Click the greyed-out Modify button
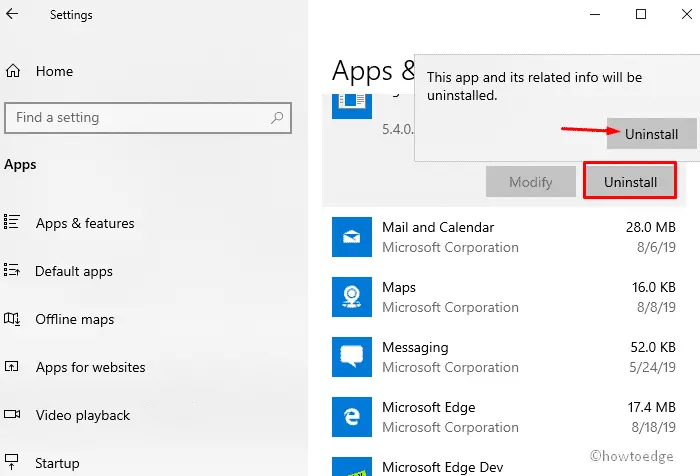The height and width of the screenshot is (476, 700). point(531,182)
